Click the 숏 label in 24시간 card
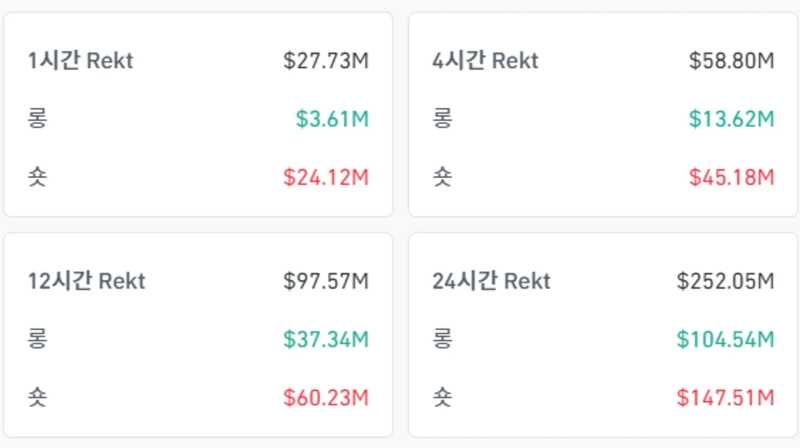This screenshot has width=800, height=448. point(442,399)
